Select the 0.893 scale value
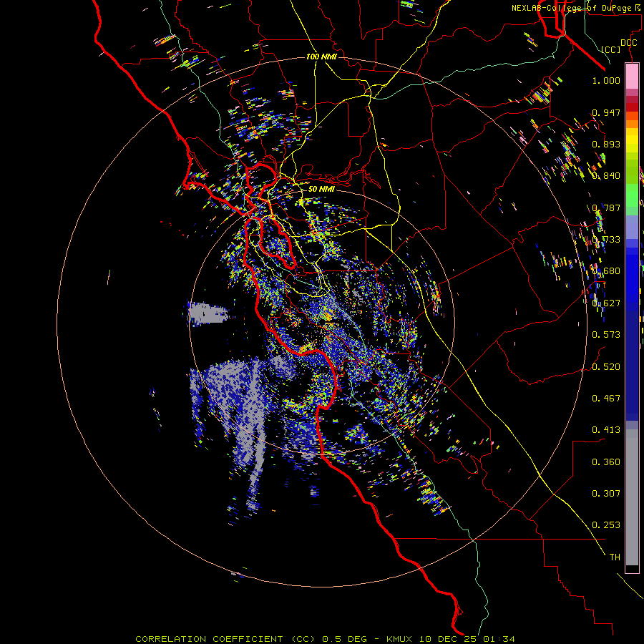This screenshot has width=644, height=644. [x=606, y=144]
